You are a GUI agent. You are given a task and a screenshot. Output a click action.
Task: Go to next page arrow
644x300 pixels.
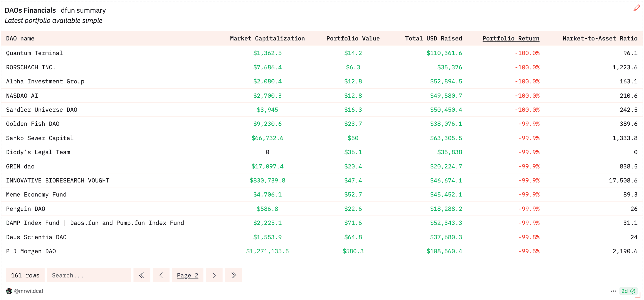214,275
